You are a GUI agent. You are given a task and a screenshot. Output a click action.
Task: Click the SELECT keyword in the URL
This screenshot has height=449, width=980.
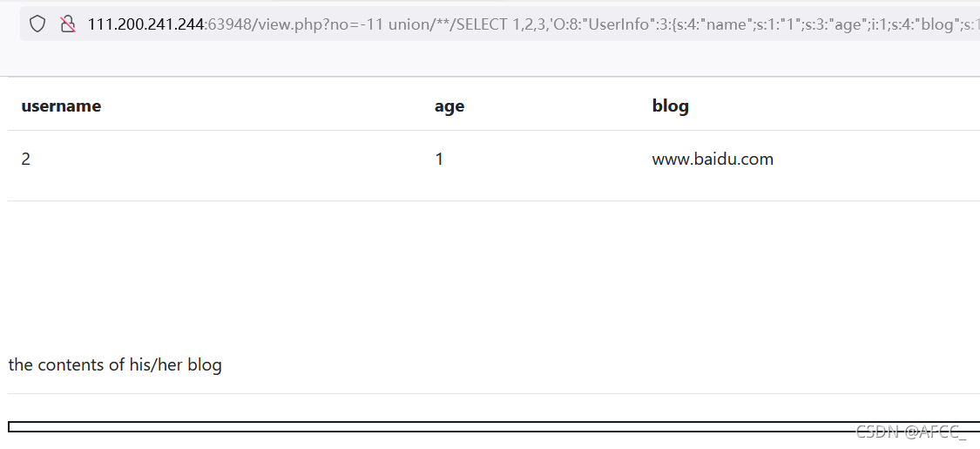tap(483, 24)
